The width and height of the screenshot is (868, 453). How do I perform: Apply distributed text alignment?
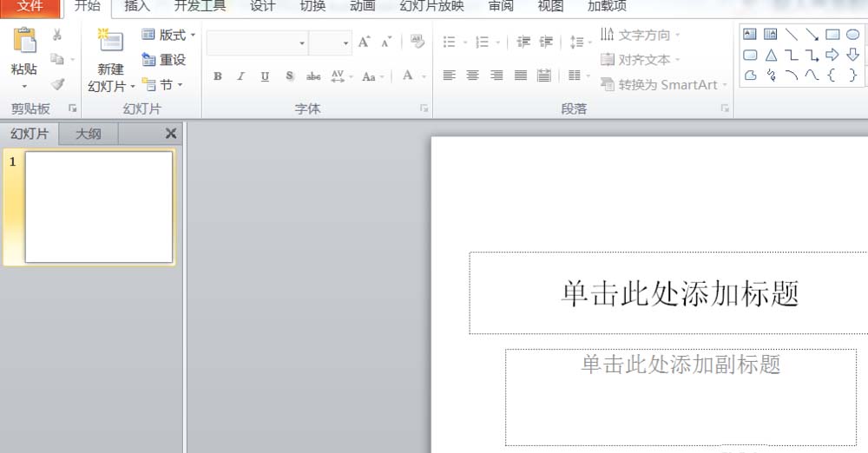[544, 75]
